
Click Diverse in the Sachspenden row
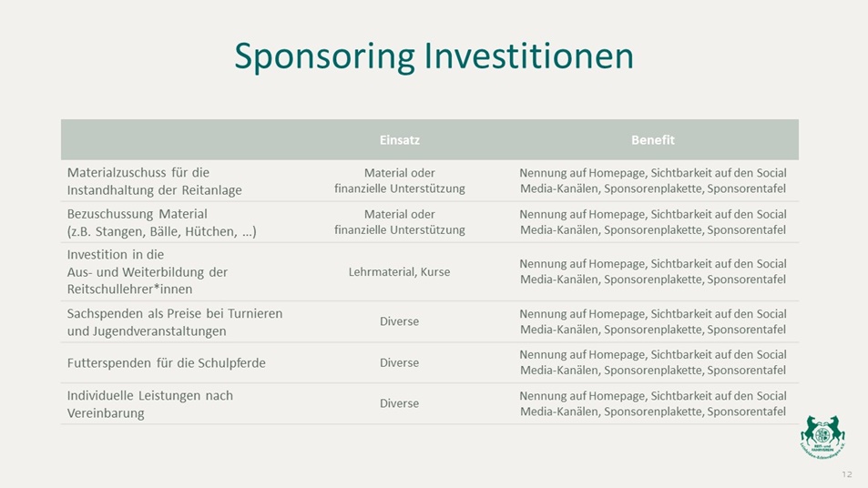point(399,321)
